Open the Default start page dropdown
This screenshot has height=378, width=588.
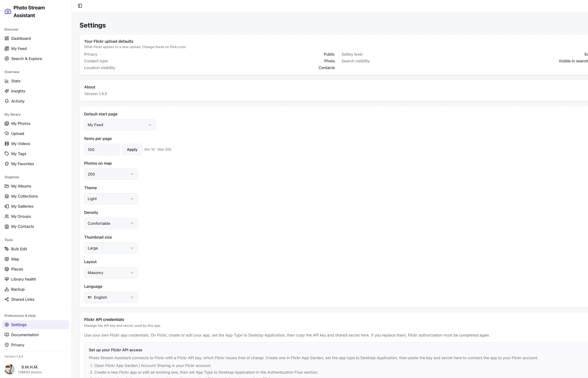click(120, 125)
